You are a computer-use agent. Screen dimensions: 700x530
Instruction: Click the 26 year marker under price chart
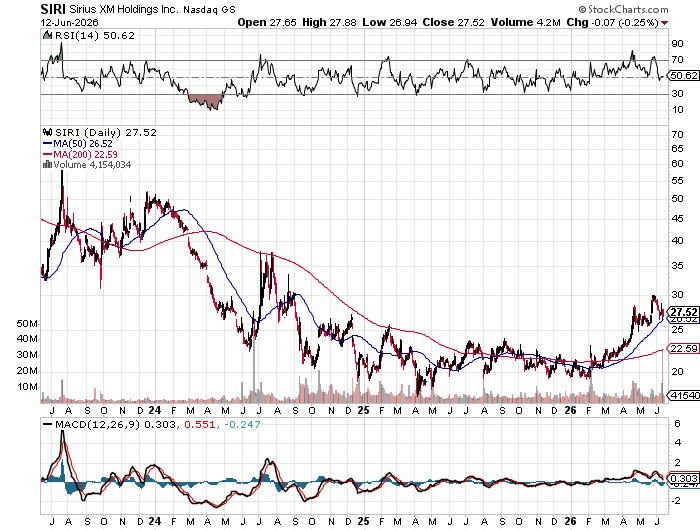(x=571, y=410)
